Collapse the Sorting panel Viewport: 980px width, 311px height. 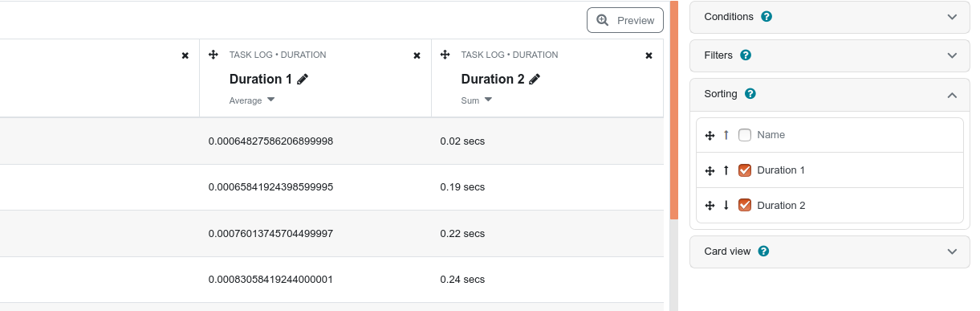830,94
